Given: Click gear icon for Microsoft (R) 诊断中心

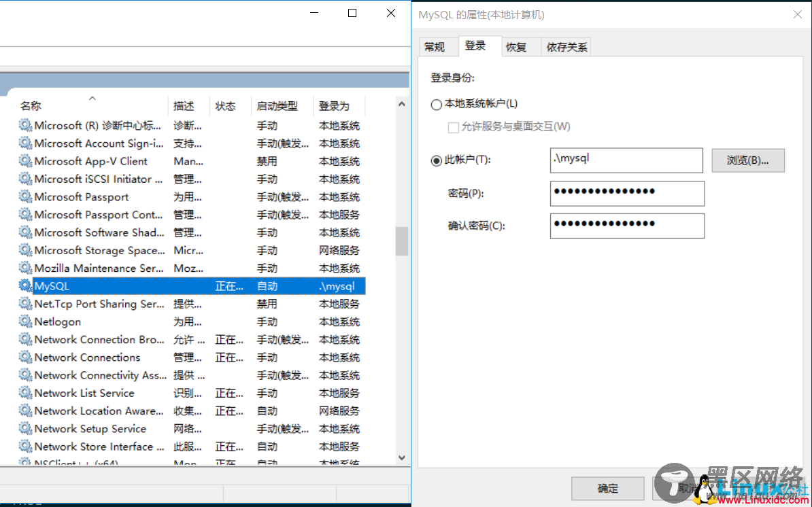Looking at the screenshot, I should coord(25,125).
